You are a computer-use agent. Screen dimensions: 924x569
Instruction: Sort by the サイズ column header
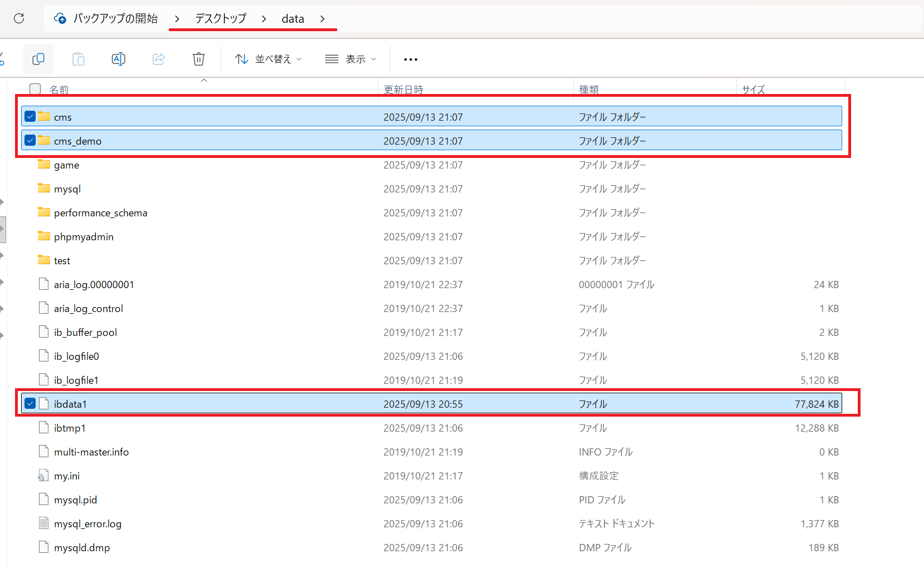pos(753,90)
